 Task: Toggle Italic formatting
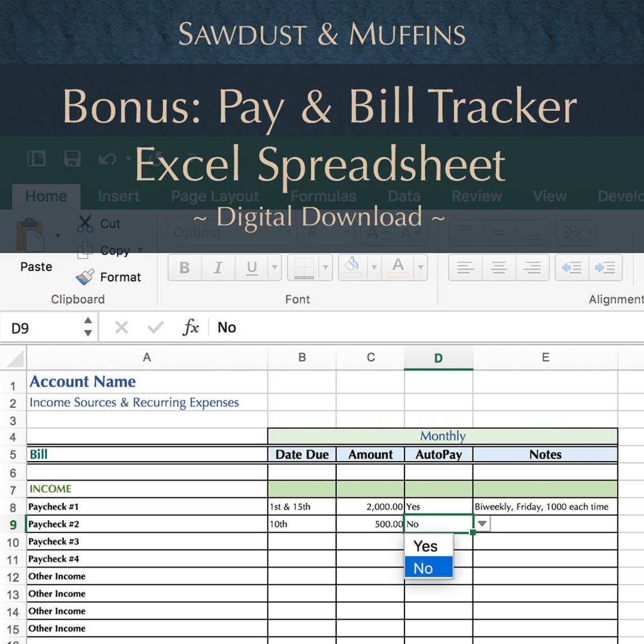click(218, 267)
